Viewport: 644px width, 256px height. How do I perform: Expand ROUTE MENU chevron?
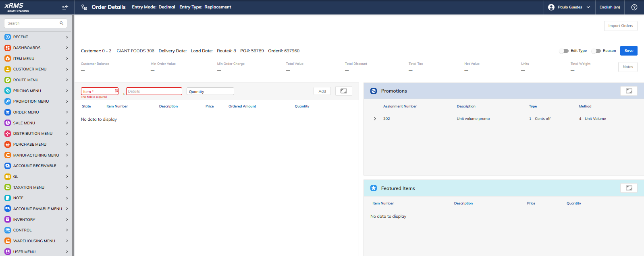(x=67, y=80)
